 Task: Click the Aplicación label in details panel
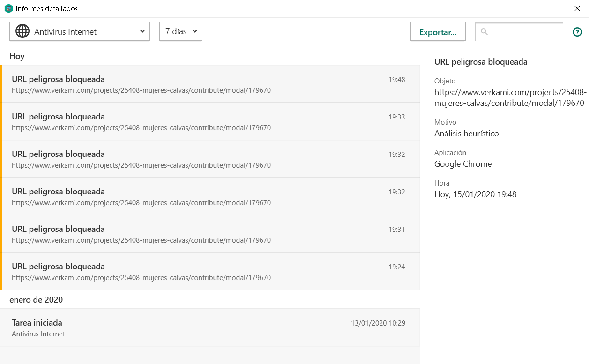click(x=450, y=153)
